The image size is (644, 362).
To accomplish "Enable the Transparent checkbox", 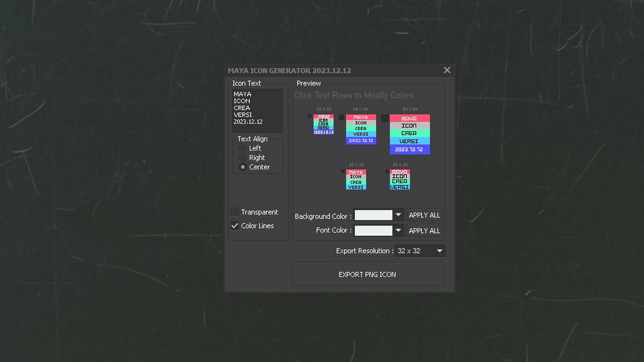I will pos(235,212).
